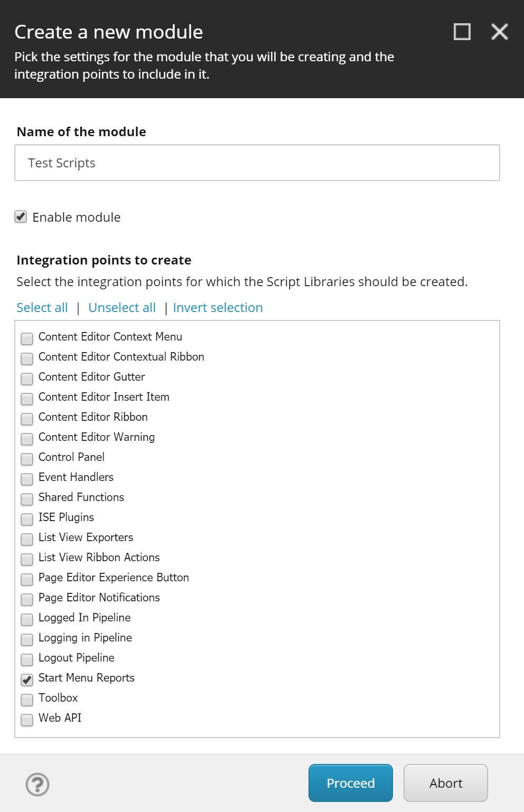Check the Web API integration point
The image size is (524, 812).
point(26,720)
